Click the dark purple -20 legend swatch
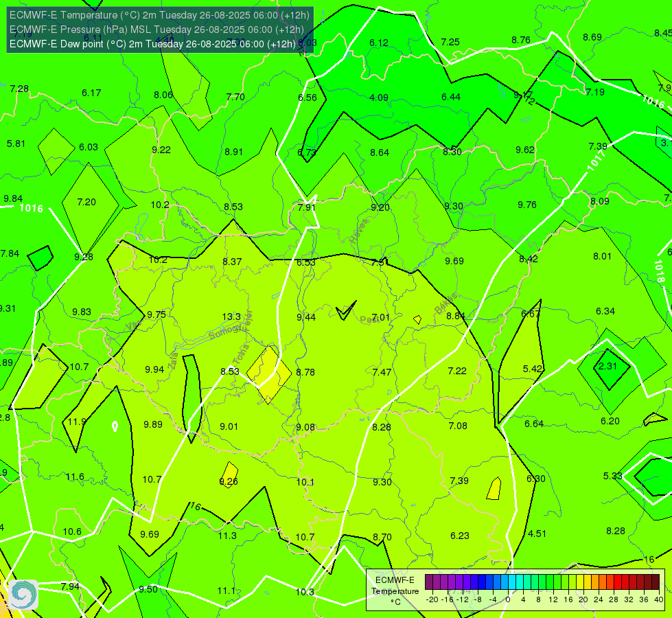The width and height of the screenshot is (672, 618). (x=429, y=582)
